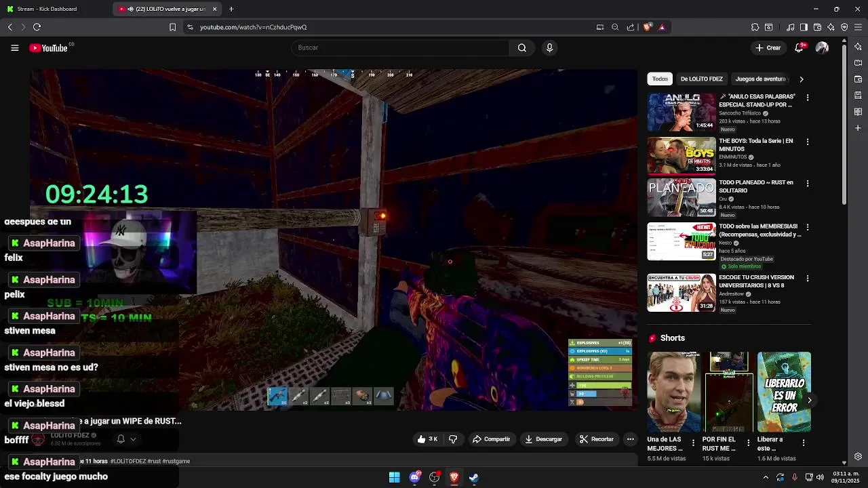Open Steam from the taskbar
Viewport: 868px width, 488px height.
coord(474,477)
